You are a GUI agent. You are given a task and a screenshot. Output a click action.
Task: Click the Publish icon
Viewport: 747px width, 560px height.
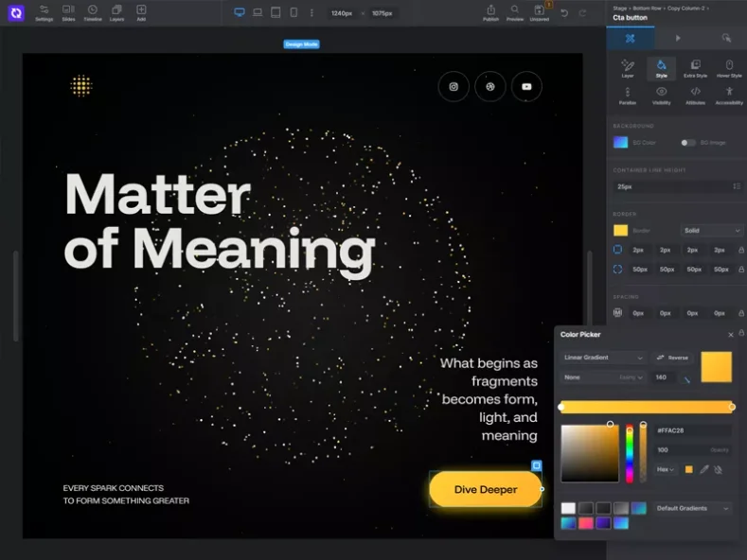point(490,12)
